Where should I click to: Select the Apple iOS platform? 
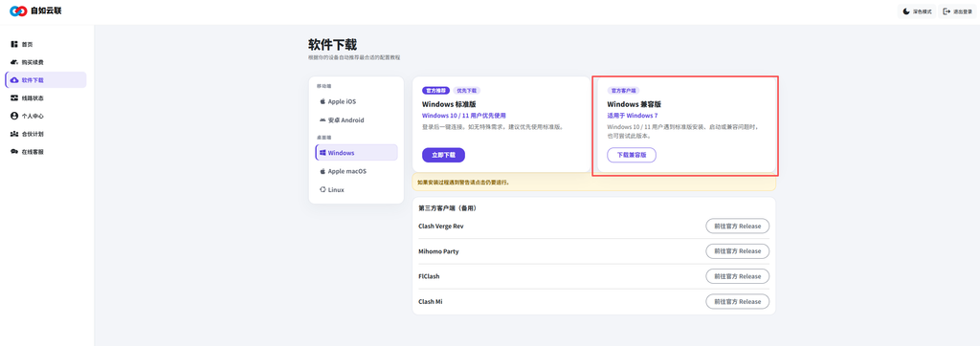(x=356, y=101)
